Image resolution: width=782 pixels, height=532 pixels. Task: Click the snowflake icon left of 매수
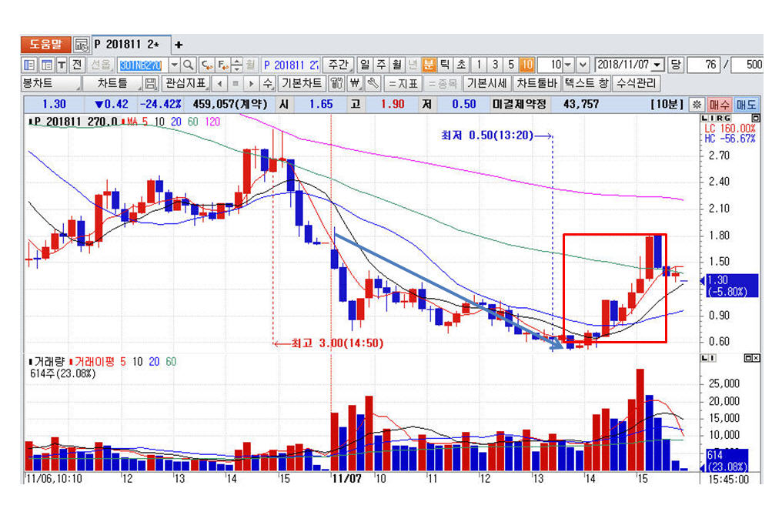[697, 104]
